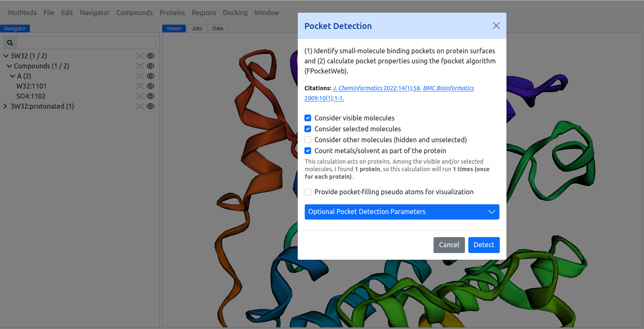Viewport: 644px width, 329px height.
Task: Enable 'Consider other molecules (hidden and unselected)'
Action: point(308,140)
